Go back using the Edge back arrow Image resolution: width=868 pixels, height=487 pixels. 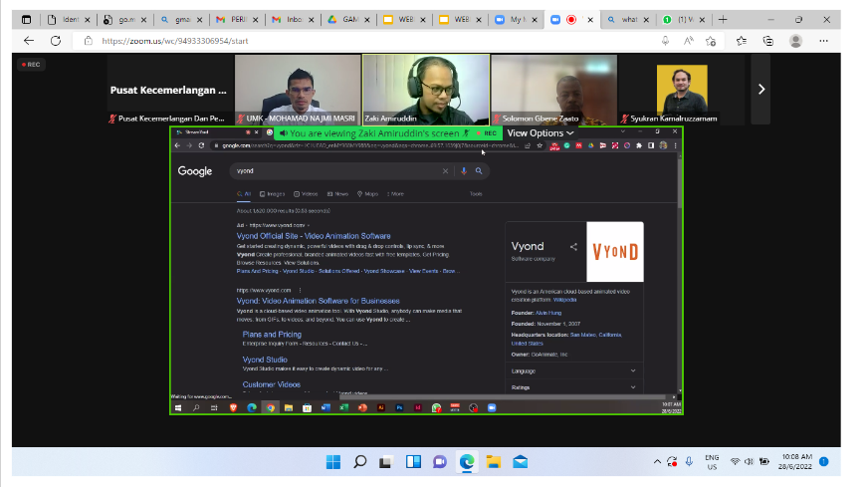(x=29, y=41)
